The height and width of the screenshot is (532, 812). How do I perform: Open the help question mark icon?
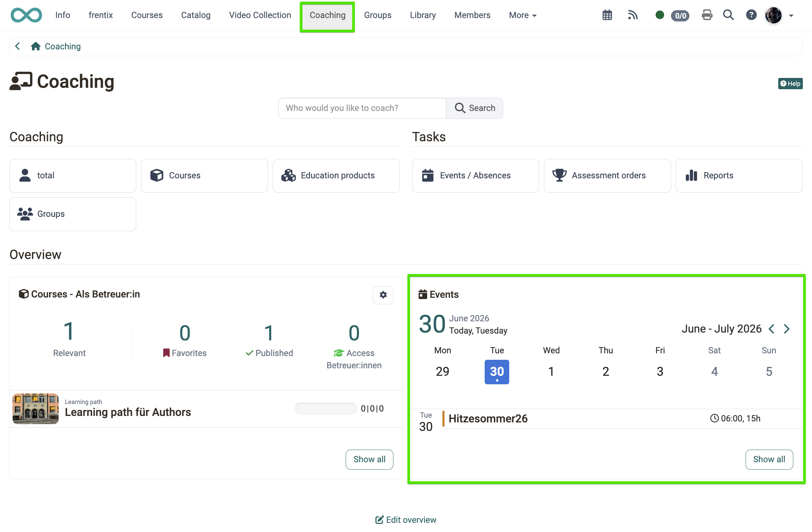point(751,15)
